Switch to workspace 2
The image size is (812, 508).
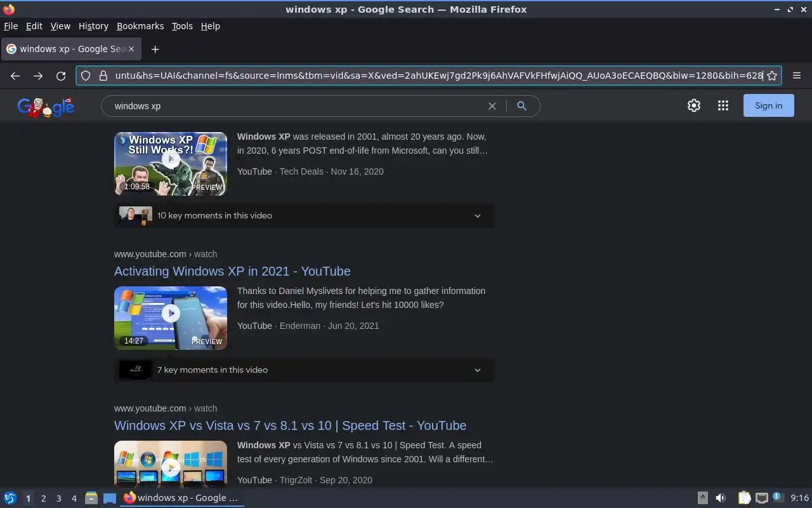43,498
